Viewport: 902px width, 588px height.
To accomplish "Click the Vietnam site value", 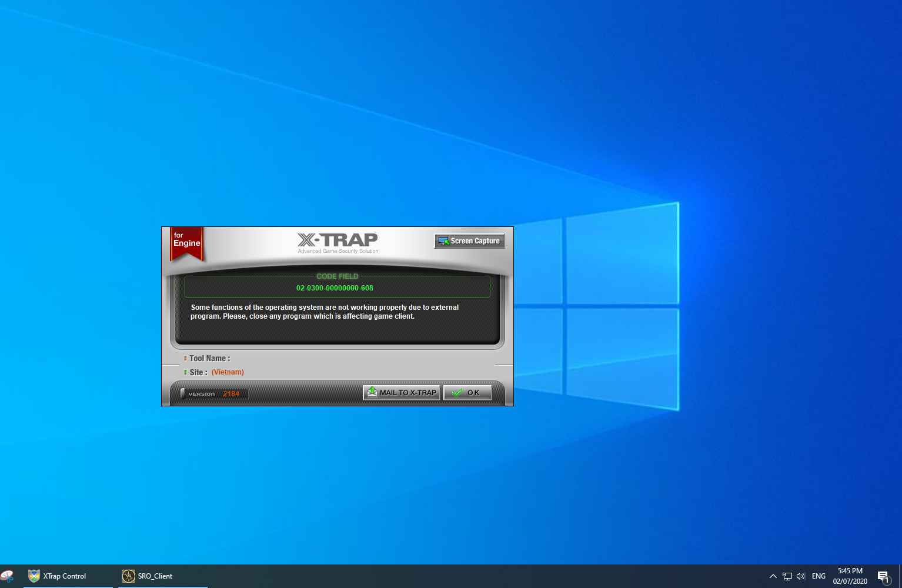I will point(228,372).
